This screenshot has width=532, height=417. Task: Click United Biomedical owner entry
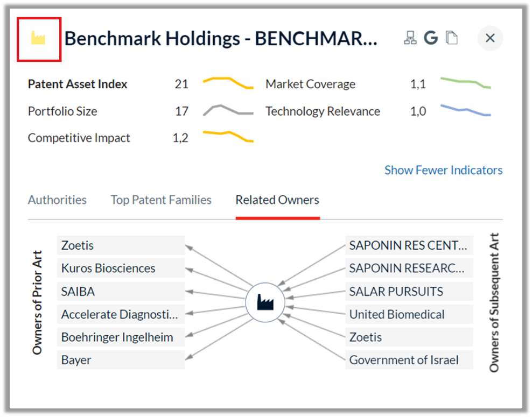(x=409, y=314)
